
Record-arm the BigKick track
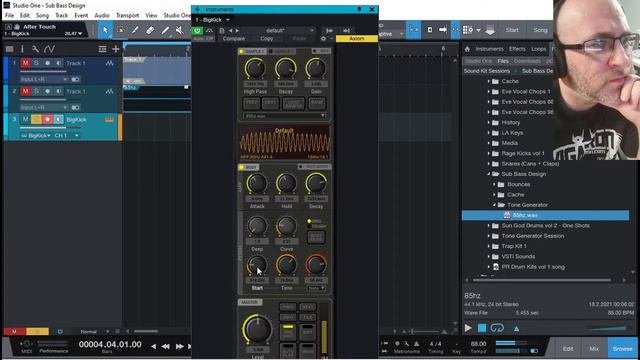coord(47,119)
